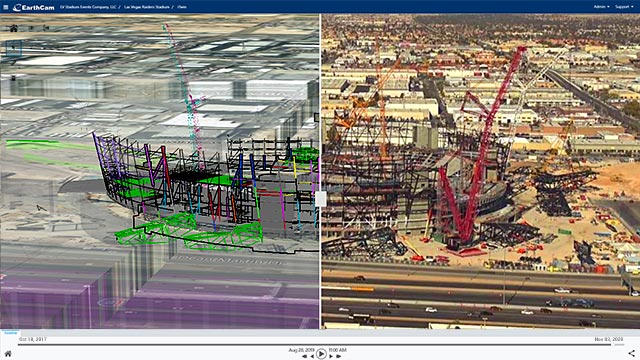Click the 11:00 AM time label
640x360 pixels.
click(338, 350)
